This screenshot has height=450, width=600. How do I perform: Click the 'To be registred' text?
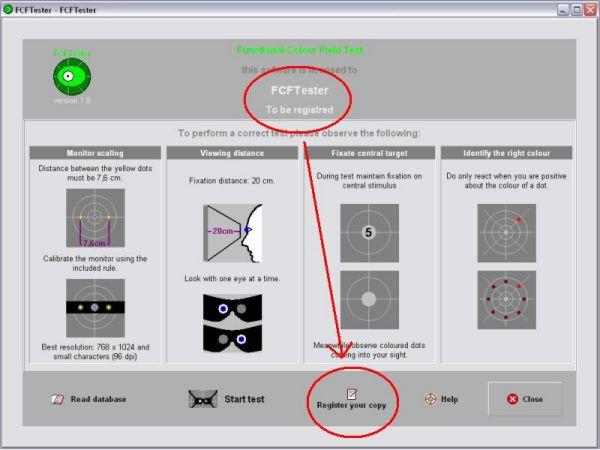(x=300, y=110)
